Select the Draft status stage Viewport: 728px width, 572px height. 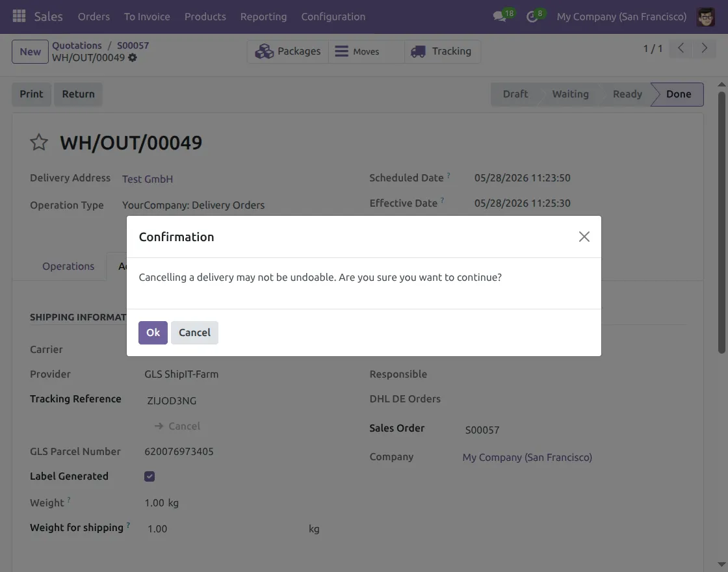[515, 94]
